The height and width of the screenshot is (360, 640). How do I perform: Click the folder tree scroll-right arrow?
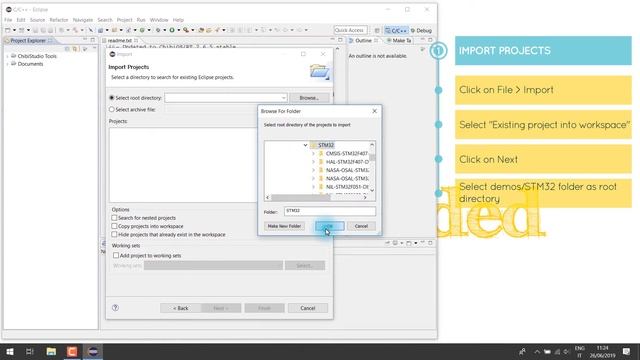click(365, 198)
